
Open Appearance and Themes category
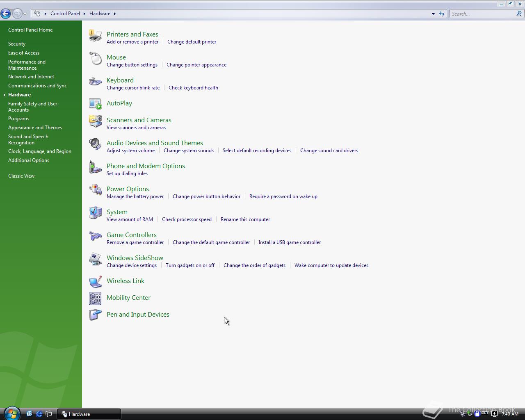click(35, 128)
